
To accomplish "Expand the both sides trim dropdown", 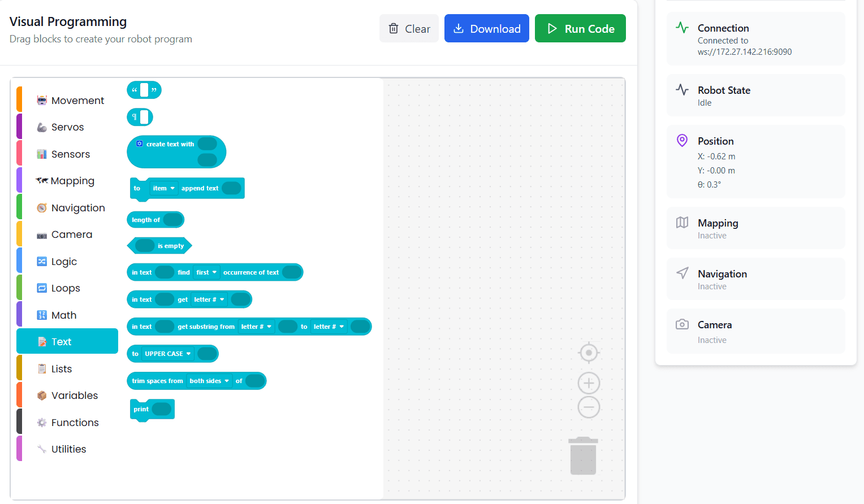I will point(209,381).
